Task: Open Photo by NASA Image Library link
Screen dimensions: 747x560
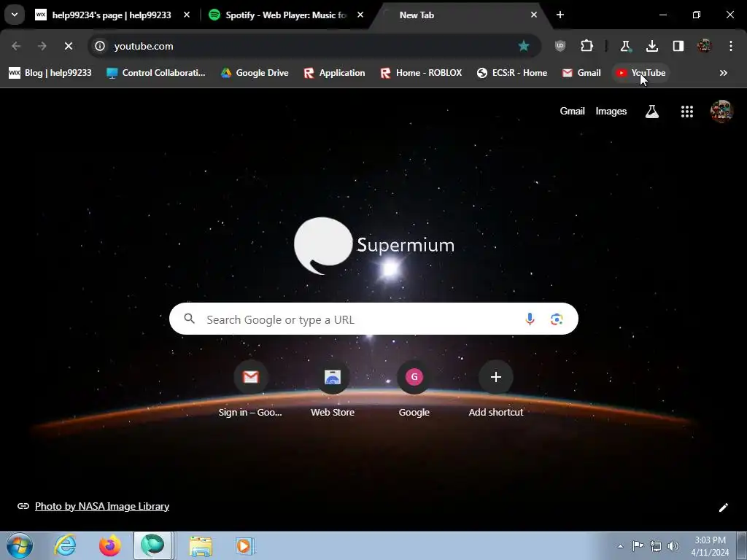Action: tap(102, 506)
